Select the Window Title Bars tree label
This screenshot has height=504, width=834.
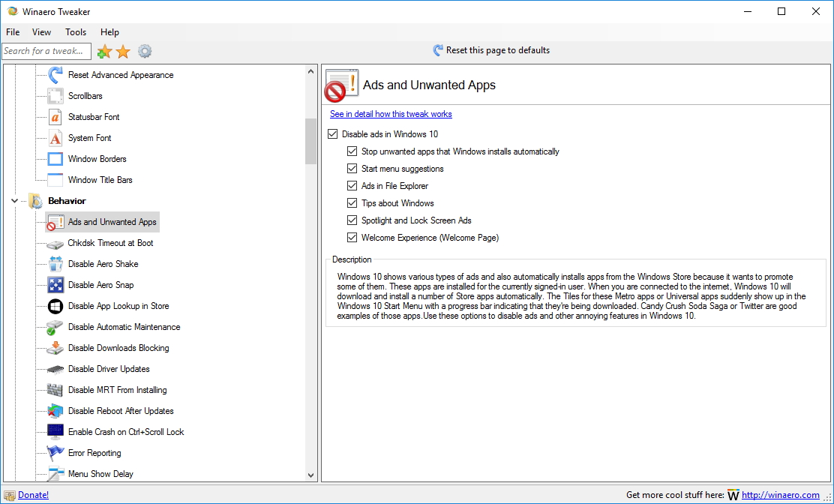click(100, 180)
